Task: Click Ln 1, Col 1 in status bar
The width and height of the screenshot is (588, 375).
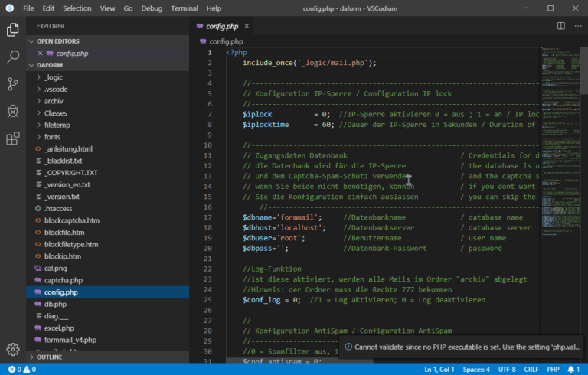Action: pos(439,370)
